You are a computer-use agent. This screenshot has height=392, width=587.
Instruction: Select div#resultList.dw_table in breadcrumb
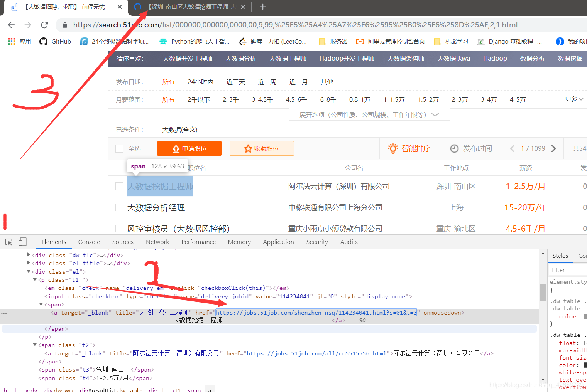(110, 389)
